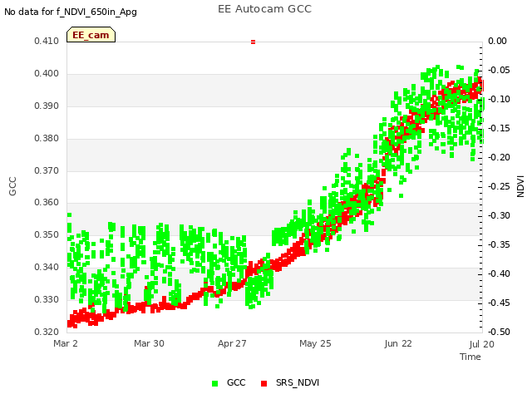Click the 'No data for f_NDVI_650in_Apg' message

[x=71, y=12]
